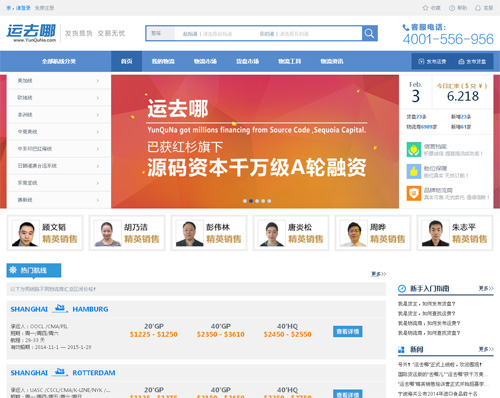Click 查看详情 for the SHANGHAI-ROTTERDAM route
The height and width of the screenshot is (398, 500).
[348, 394]
